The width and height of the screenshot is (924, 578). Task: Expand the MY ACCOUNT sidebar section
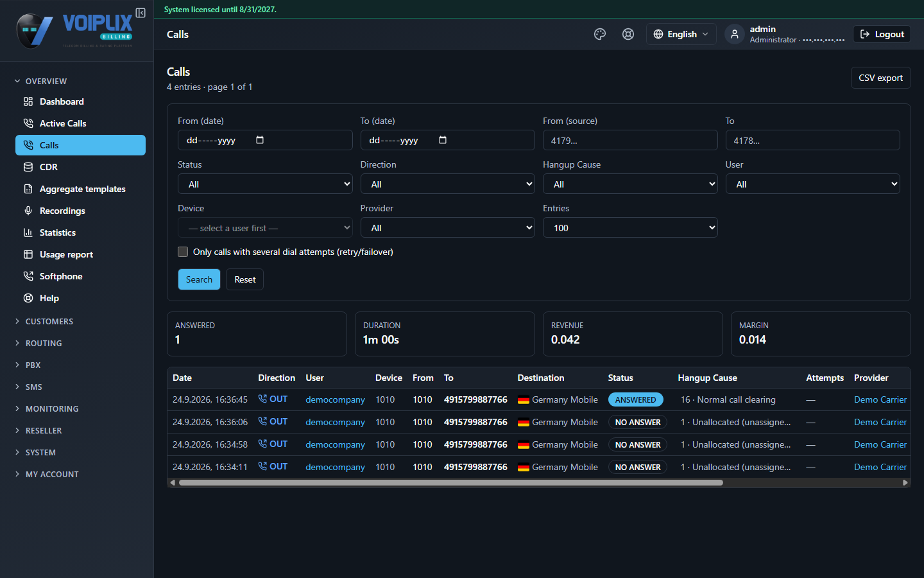click(x=46, y=474)
